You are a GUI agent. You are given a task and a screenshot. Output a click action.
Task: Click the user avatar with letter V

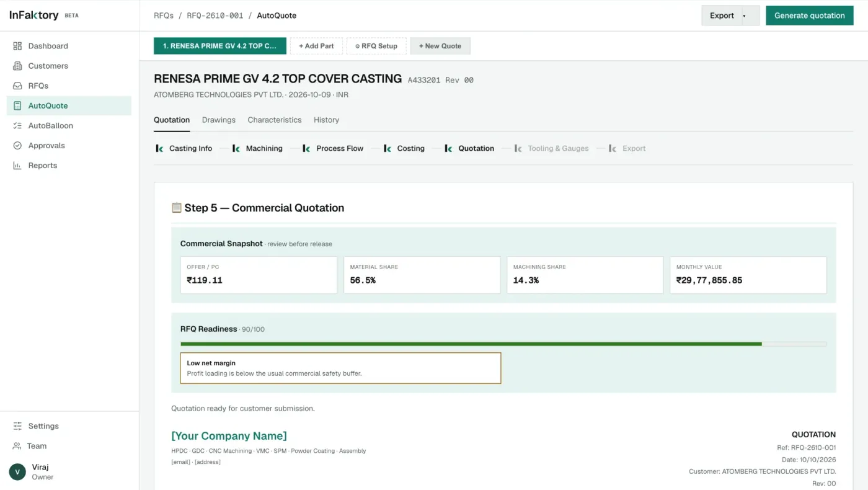pos(17,472)
